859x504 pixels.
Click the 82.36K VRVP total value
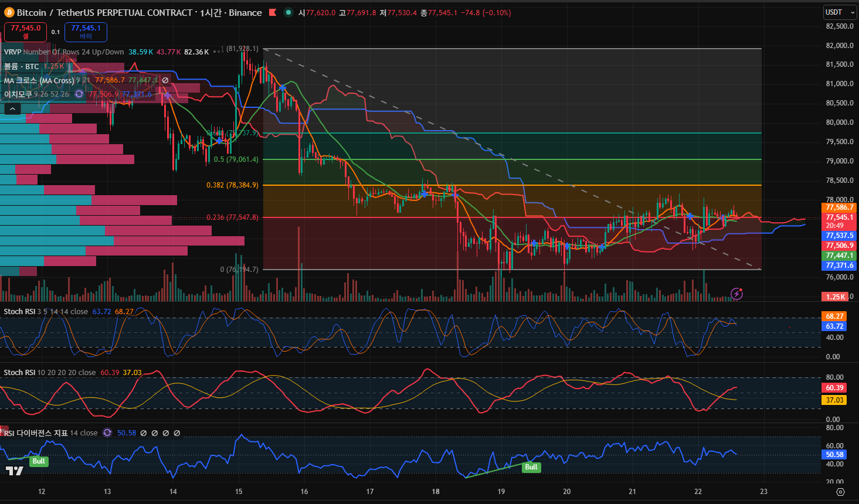coord(196,52)
